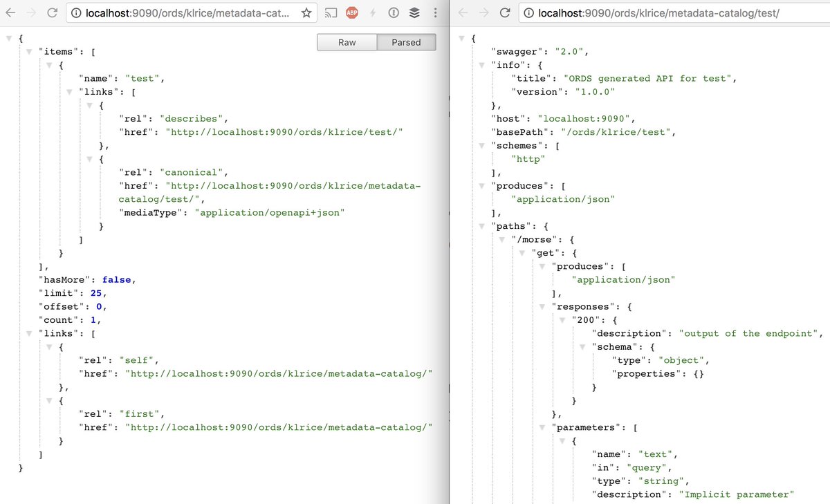Collapse the "/morse" path node
The height and width of the screenshot is (504, 830).
click(x=501, y=240)
